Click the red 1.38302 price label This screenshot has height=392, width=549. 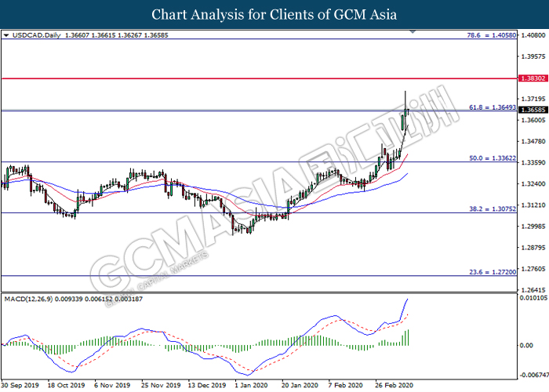(x=533, y=78)
